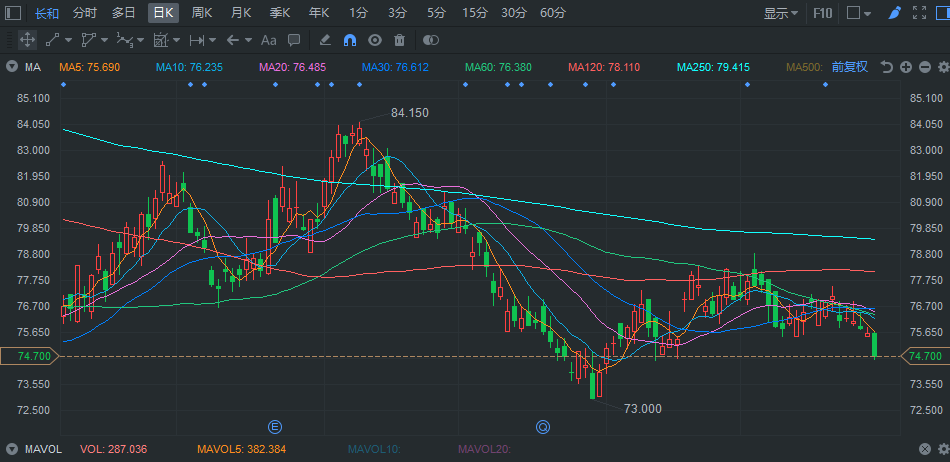Select the wave pattern drawing tool
Image resolution: width=950 pixels, height=462 pixels.
click(124, 40)
